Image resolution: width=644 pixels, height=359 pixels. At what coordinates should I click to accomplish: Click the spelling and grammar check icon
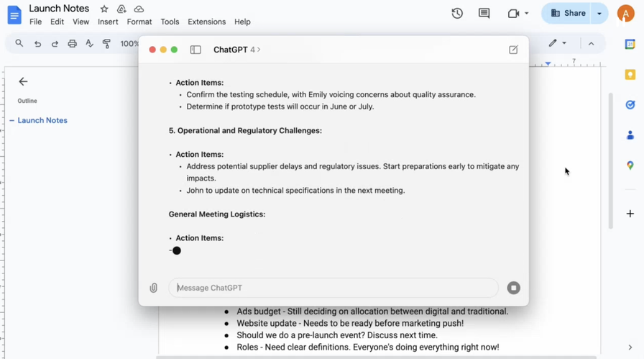(89, 44)
